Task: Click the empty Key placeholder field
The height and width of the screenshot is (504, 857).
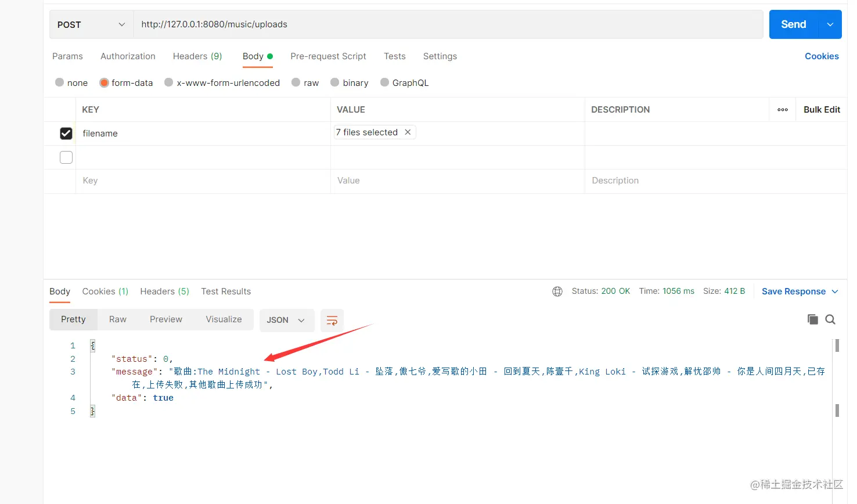Action: coord(203,181)
